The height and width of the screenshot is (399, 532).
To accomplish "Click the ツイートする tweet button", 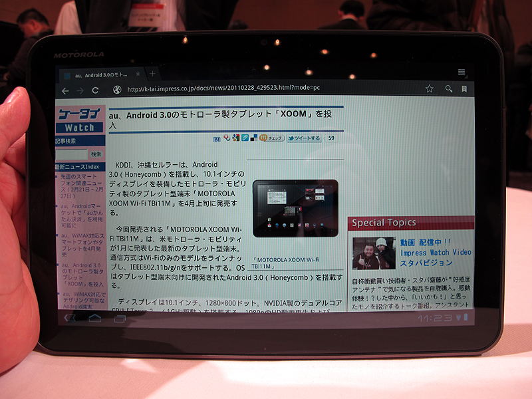I will pyautogui.click(x=304, y=138).
